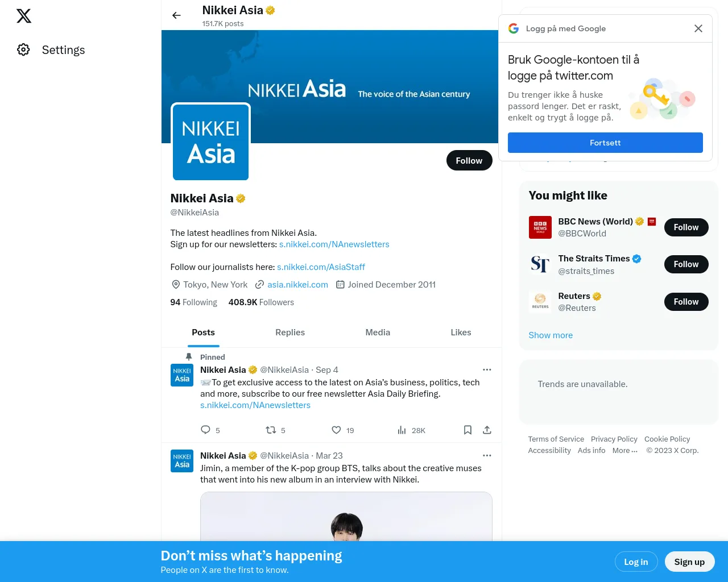Click the X logo icon
The height and width of the screenshot is (582, 728).
24,16
